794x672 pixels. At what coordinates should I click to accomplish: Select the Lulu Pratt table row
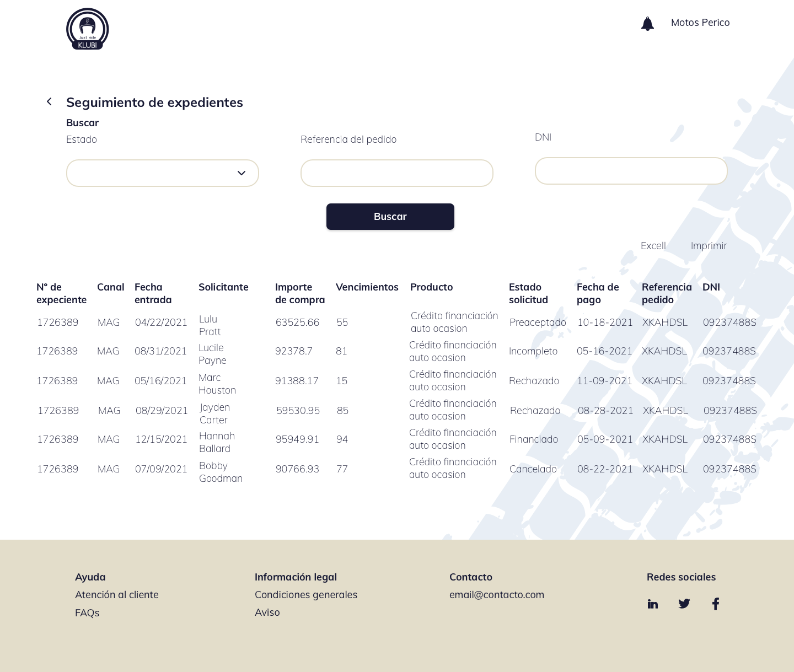coord(210,325)
